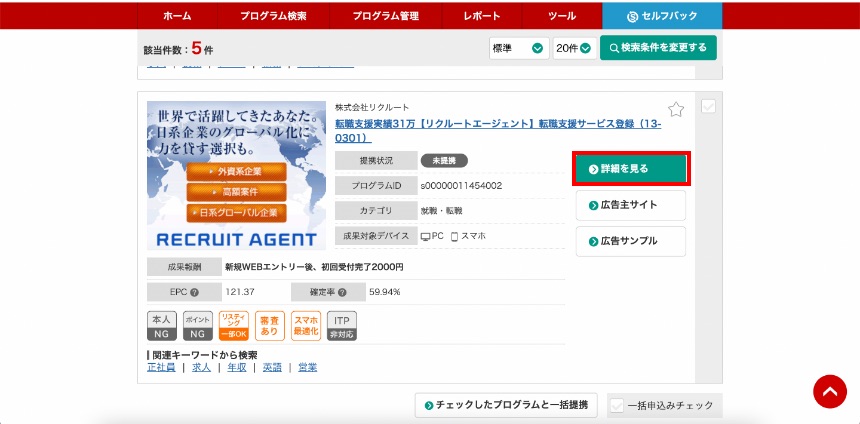Click the ITP 非対応 badge icon
860x424 pixels.
342,326
